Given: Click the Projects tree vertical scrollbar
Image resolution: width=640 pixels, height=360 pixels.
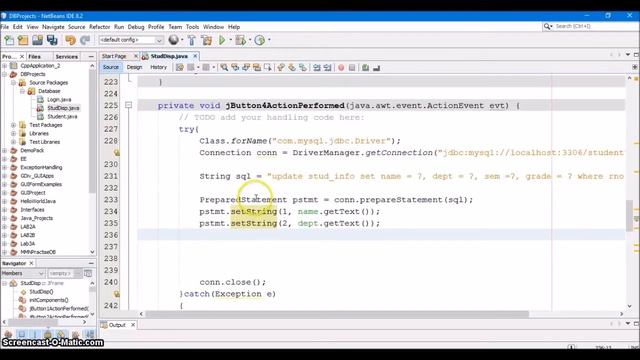Looking at the screenshot, I should [x=92, y=131].
